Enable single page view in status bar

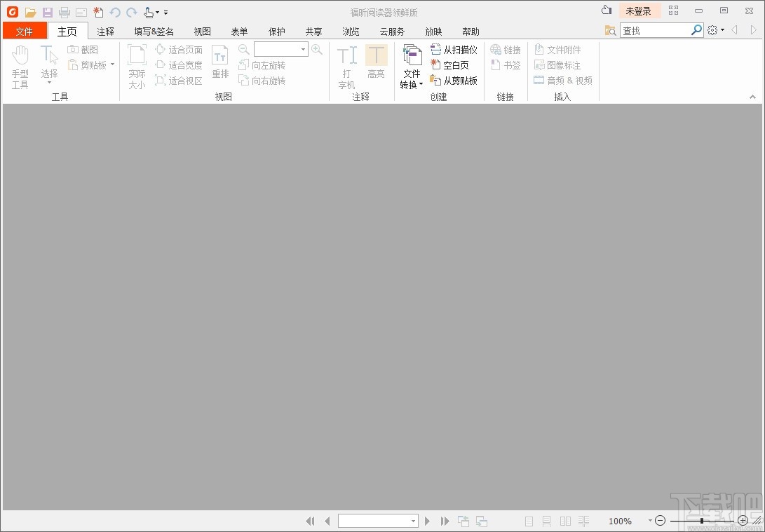pos(528,521)
